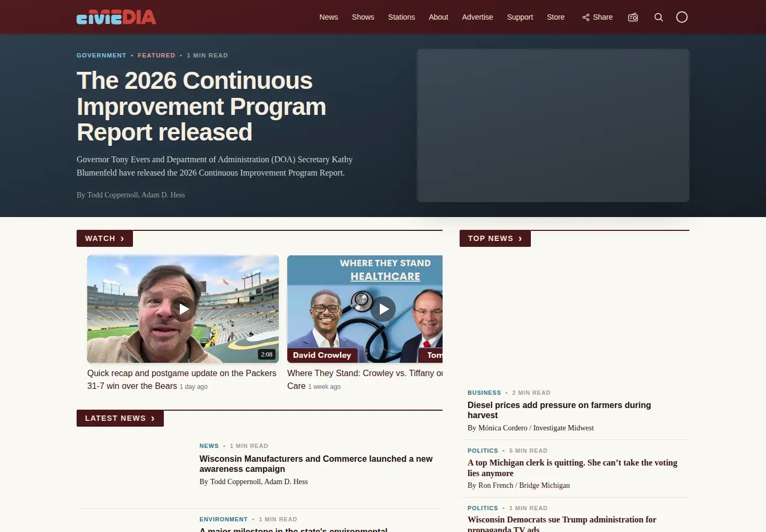Open the radio player icon in header

633,17
